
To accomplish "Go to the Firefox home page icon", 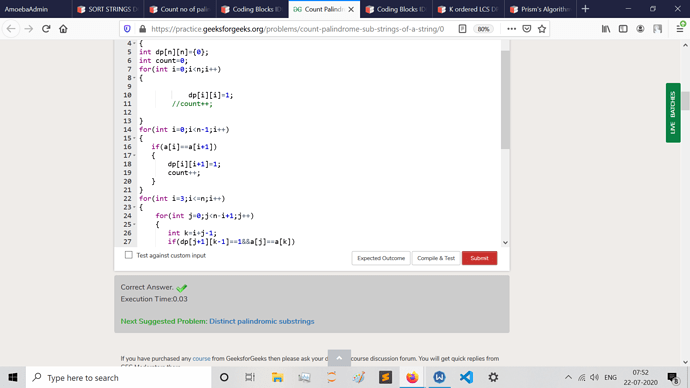I will point(63,29).
